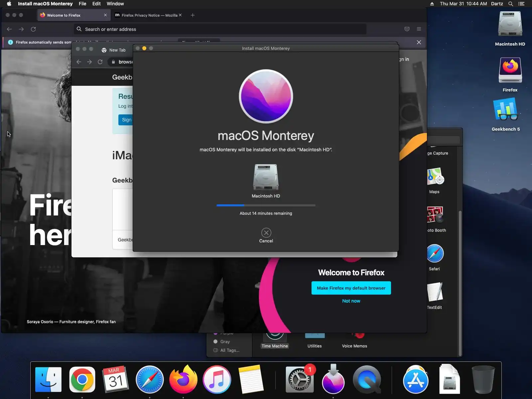The height and width of the screenshot is (399, 532).
Task: Select the Macintosh HD disk in the installer
Action: [x=266, y=181]
